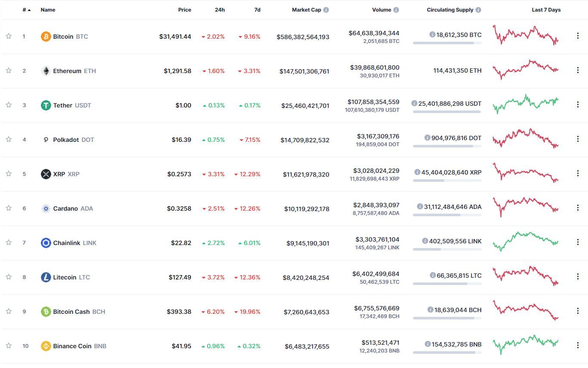Click the Cardano dotted logo icon
Image resolution: width=588 pixels, height=368 pixels.
(46, 209)
